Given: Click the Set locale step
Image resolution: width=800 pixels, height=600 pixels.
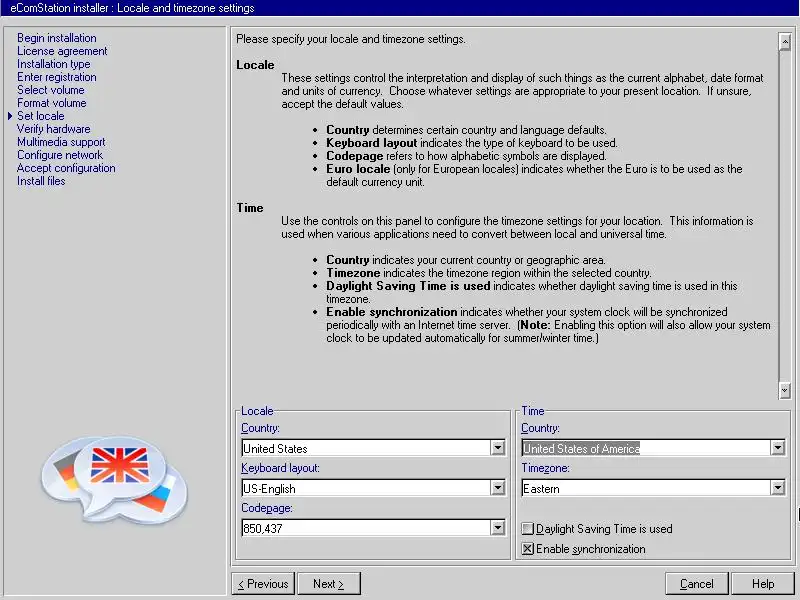Looking at the screenshot, I should tap(41, 116).
